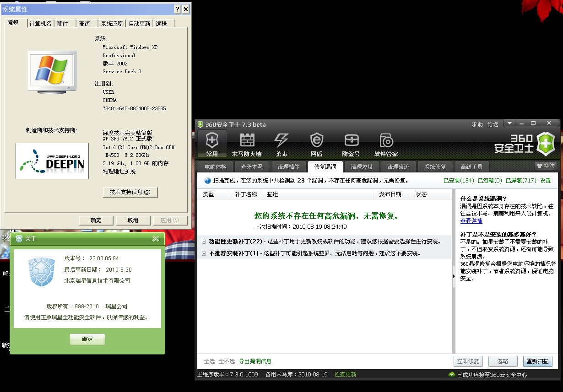563x392 pixels.
Task: Open 设置 settings link
Action: (545, 181)
